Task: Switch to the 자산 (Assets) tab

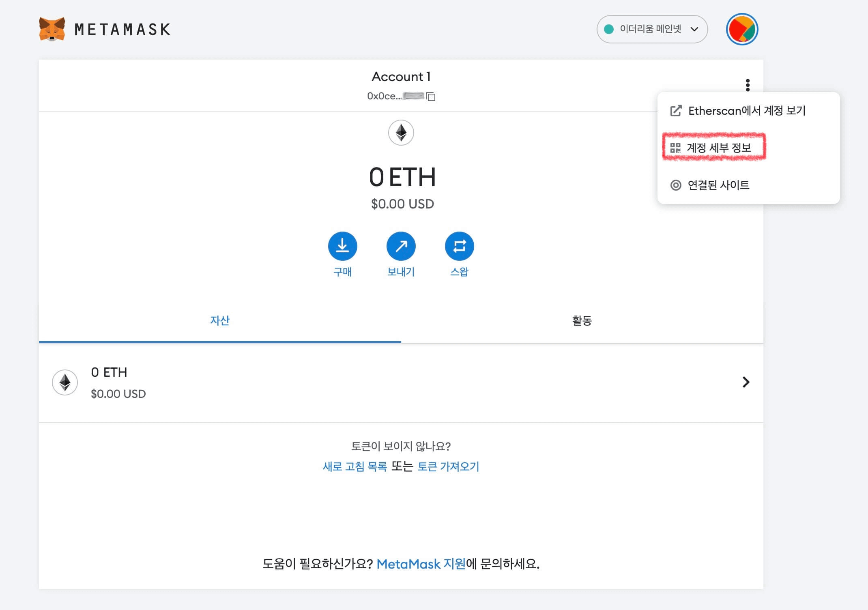Action: (x=220, y=321)
